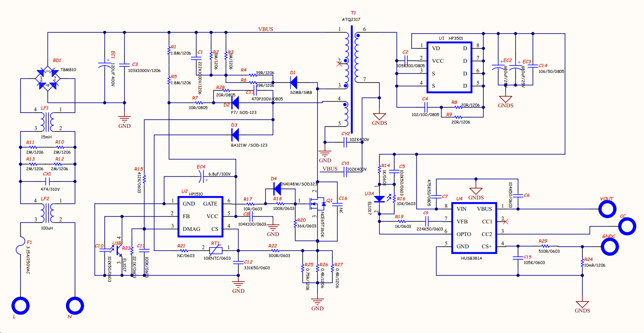Click the 100uH inductor value

[47, 228]
